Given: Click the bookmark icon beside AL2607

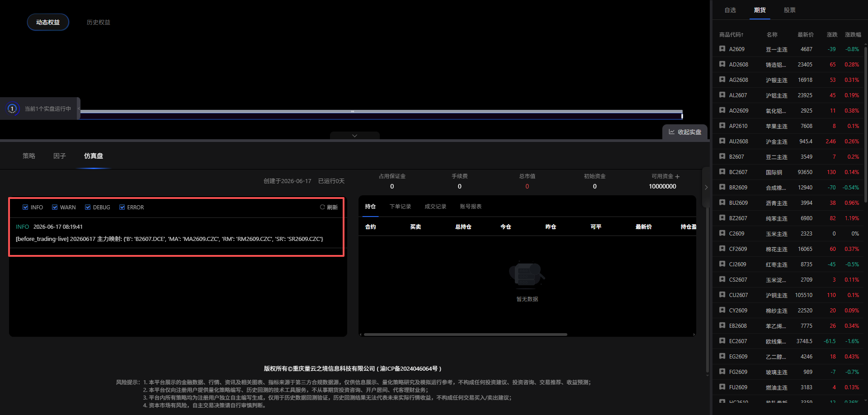Looking at the screenshot, I should (722, 95).
